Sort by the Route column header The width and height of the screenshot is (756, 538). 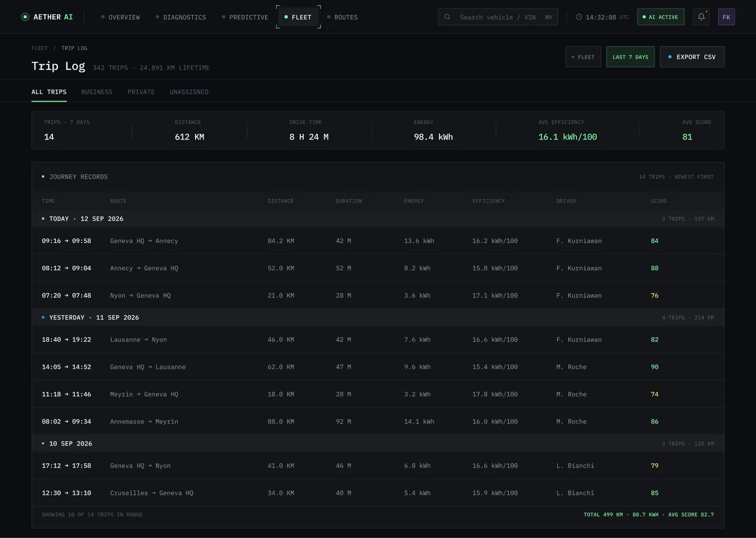(x=118, y=201)
